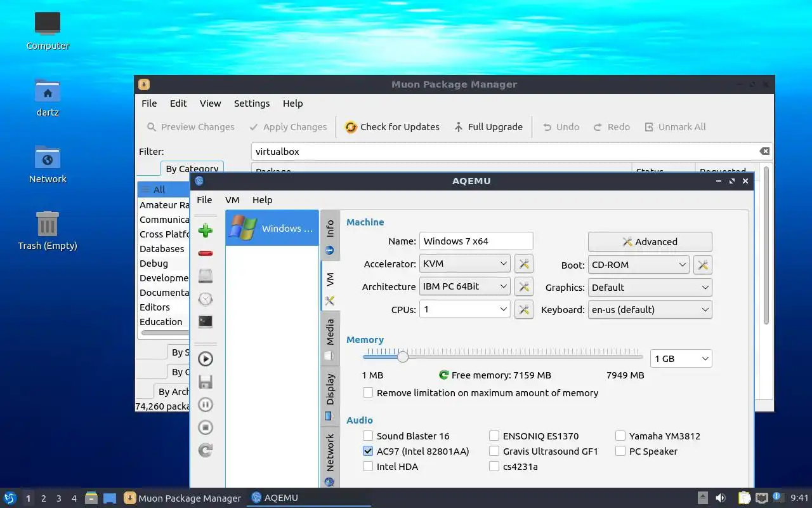Open Accelerator settings tool button

point(524,264)
